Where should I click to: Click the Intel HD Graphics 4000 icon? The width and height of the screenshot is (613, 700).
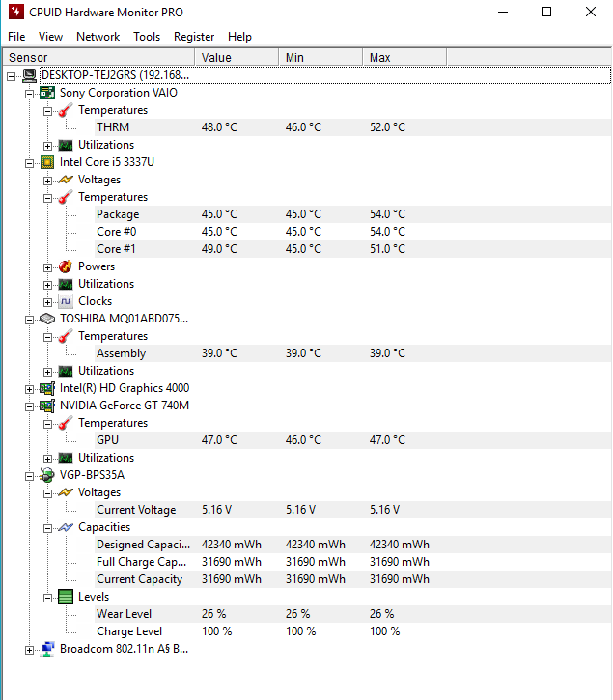(46, 388)
